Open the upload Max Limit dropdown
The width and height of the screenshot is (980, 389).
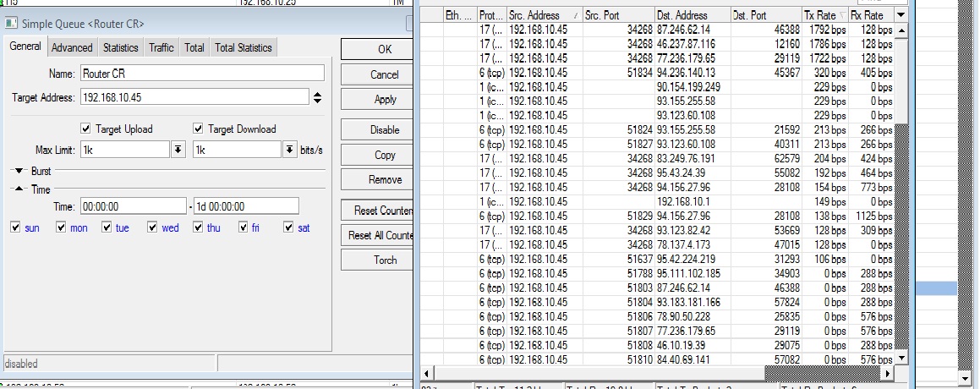(x=178, y=150)
